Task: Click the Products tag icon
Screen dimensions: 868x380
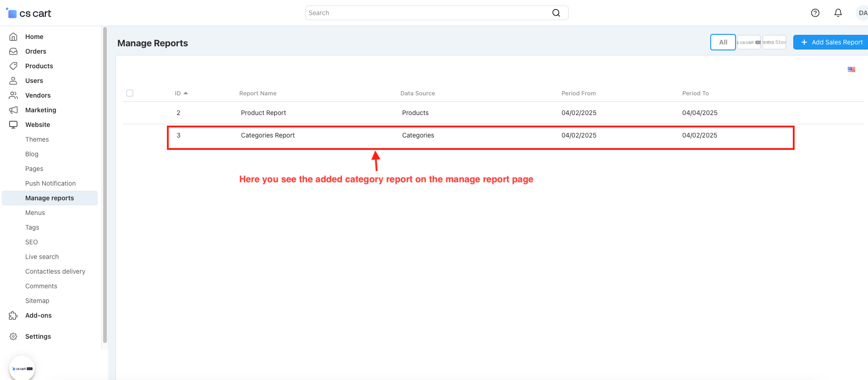Action: [13, 66]
